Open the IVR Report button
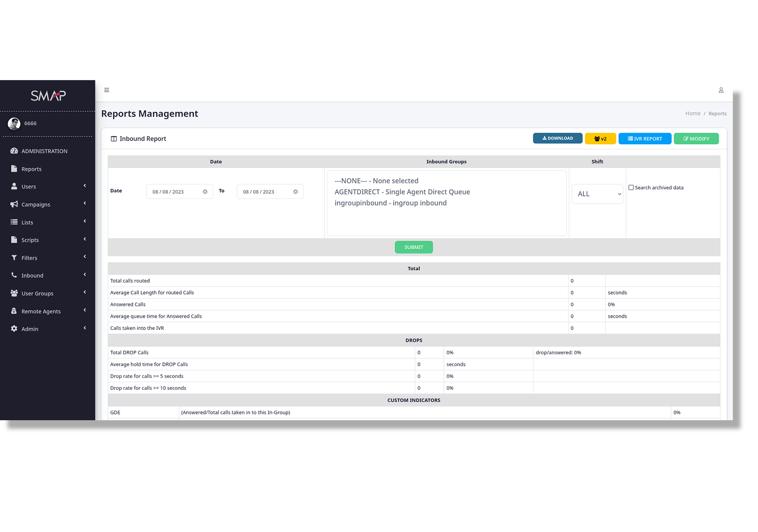Image resolution: width=758 pixels, height=532 pixels. [644, 139]
